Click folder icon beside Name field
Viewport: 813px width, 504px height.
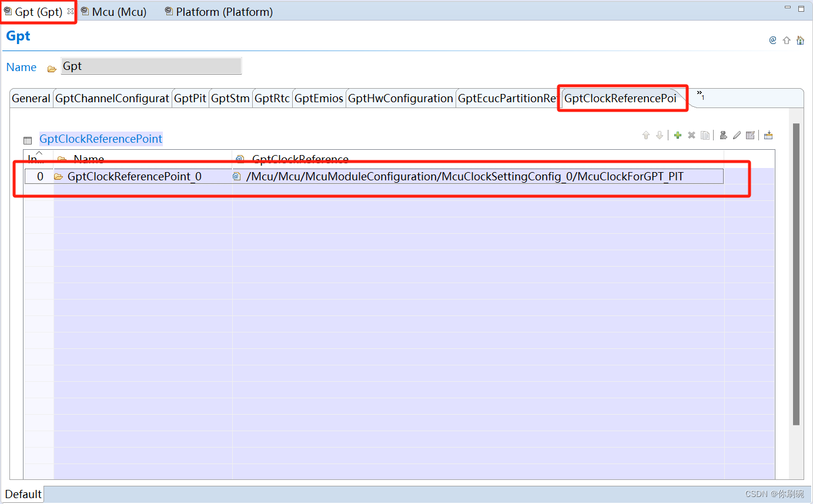click(52, 68)
